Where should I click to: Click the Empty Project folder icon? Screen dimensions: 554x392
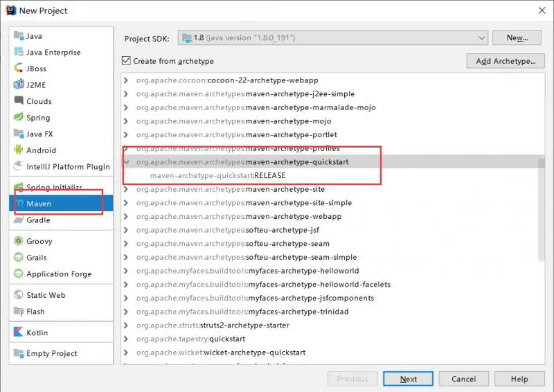click(x=19, y=353)
